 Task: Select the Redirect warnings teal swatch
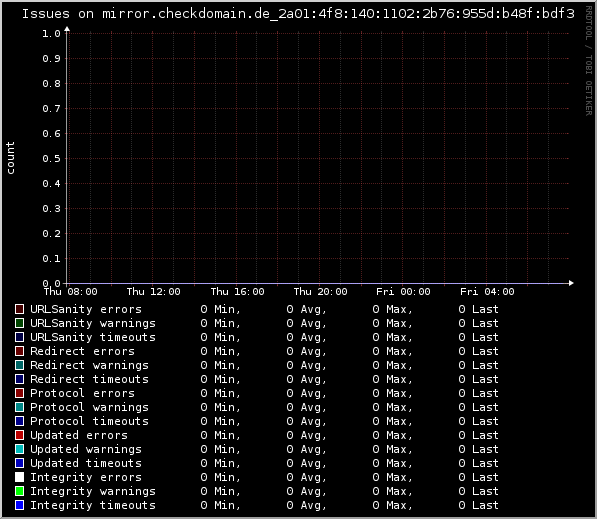coord(19,365)
